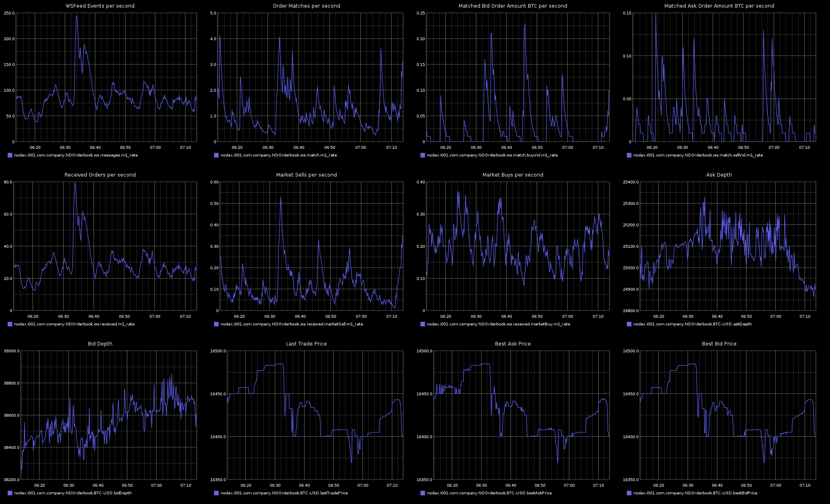
Task: Click the 39000.0 axis label on Bid Depth chart
Action: click(12, 351)
